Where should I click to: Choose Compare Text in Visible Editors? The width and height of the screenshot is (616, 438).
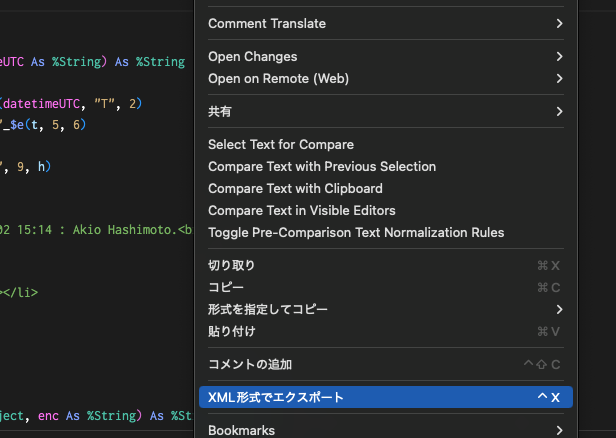click(301, 210)
